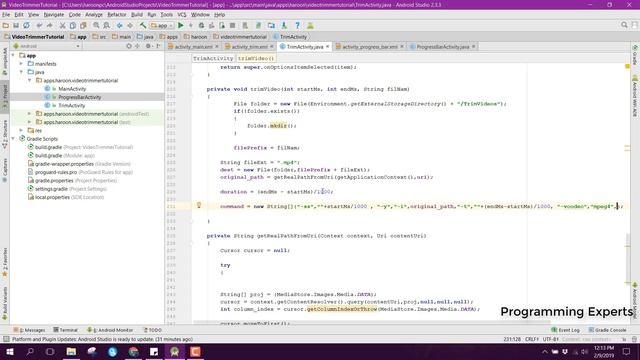This screenshot has height=360, width=640.
Task: Open the Gradle Console
Action: pos(608,330)
